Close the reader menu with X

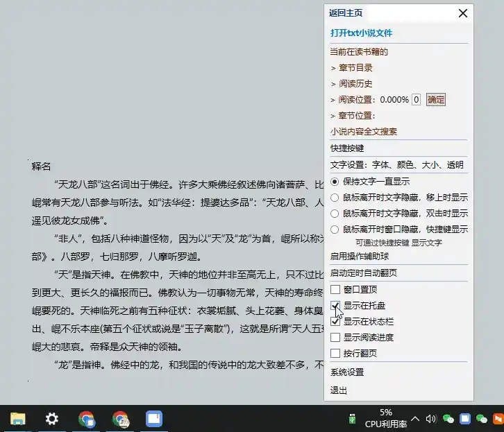click(463, 13)
